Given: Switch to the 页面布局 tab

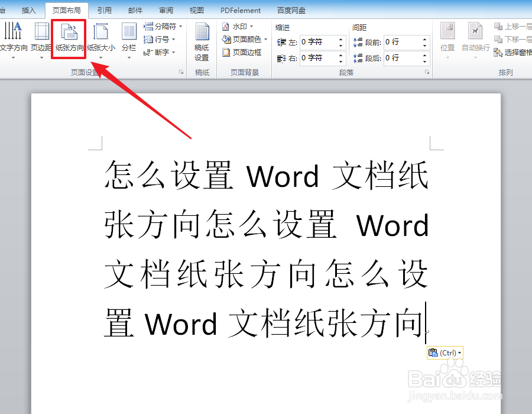Looking at the screenshot, I should [66, 11].
